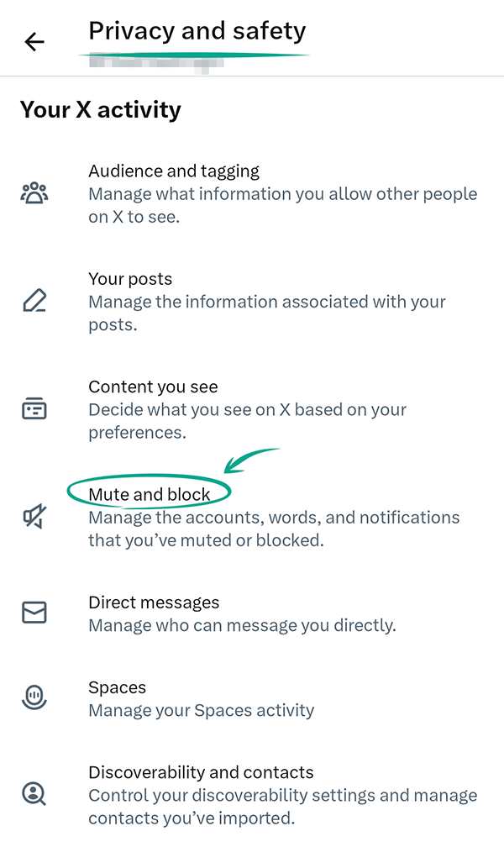The image size is (504, 847).
Task: Click the pencil icon for Your posts
Action: click(34, 301)
